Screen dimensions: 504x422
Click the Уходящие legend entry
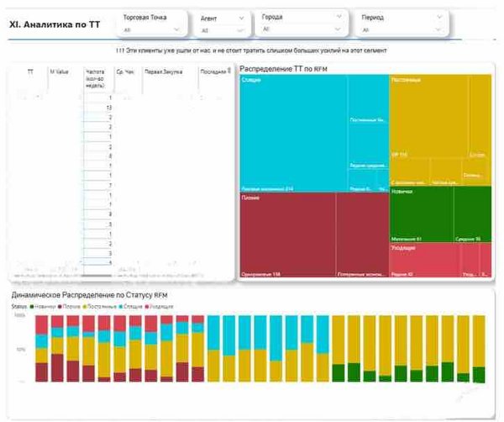(x=160, y=307)
